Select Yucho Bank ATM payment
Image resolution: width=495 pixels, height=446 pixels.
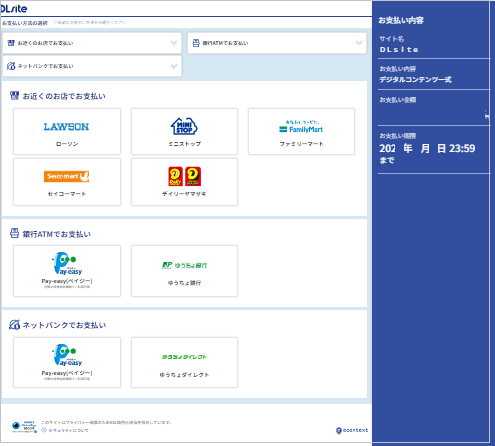click(184, 271)
